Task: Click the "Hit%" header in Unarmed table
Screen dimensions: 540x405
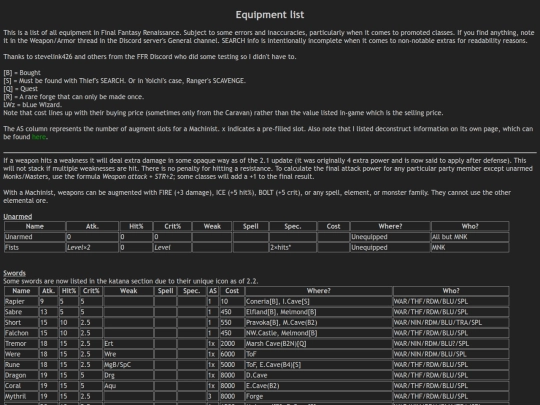Action: (x=136, y=226)
